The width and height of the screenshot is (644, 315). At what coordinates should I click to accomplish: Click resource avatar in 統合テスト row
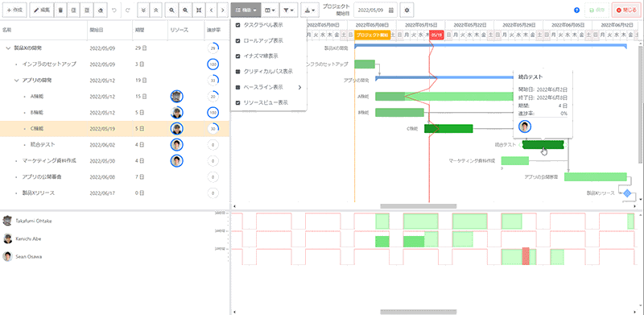tap(176, 145)
